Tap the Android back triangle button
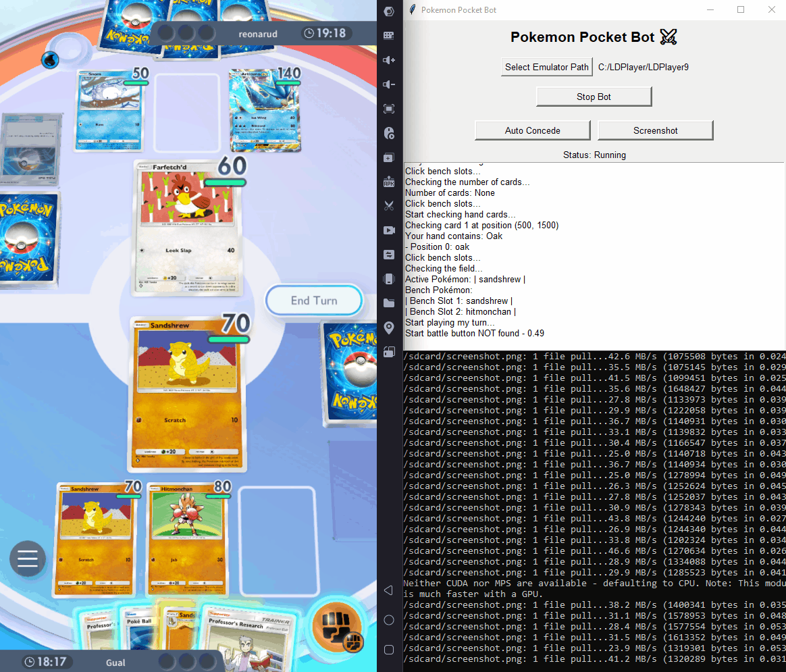The width and height of the screenshot is (786, 672). click(388, 590)
